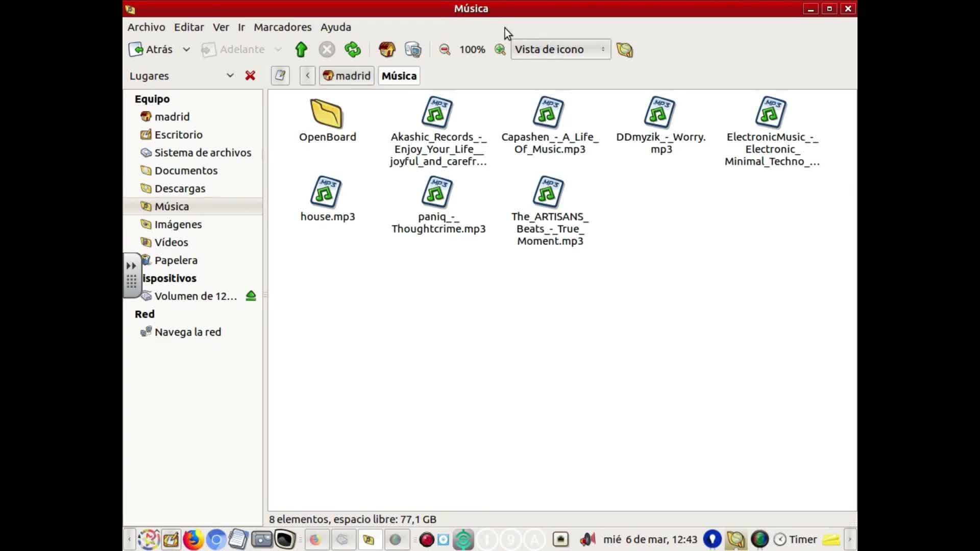Screen dimensions: 980x551
Task: Toggle the location text entry button
Action: tap(280, 76)
